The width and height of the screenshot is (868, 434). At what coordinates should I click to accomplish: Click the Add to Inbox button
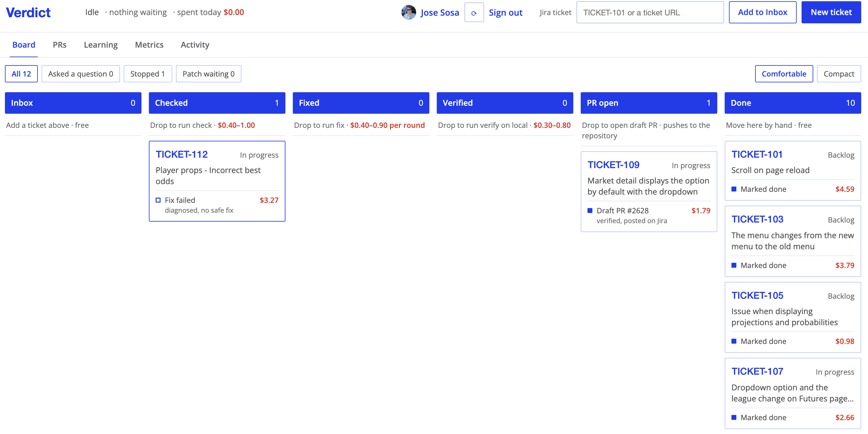pyautogui.click(x=762, y=13)
